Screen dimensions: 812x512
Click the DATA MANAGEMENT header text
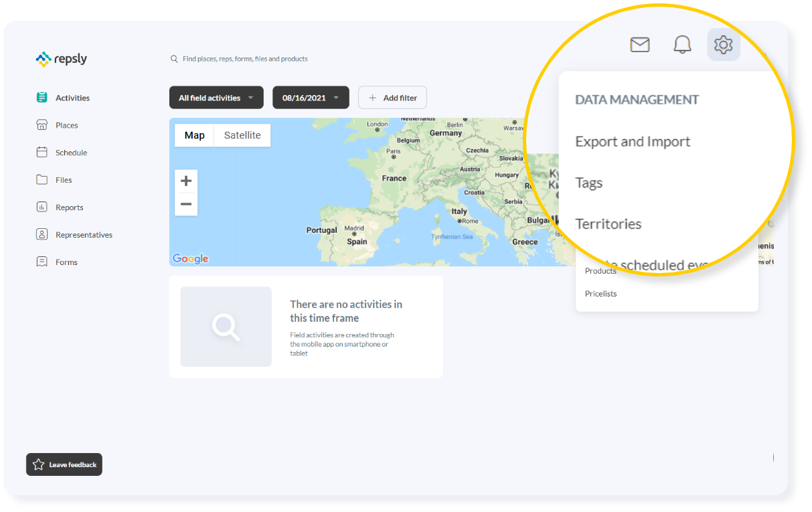(637, 100)
